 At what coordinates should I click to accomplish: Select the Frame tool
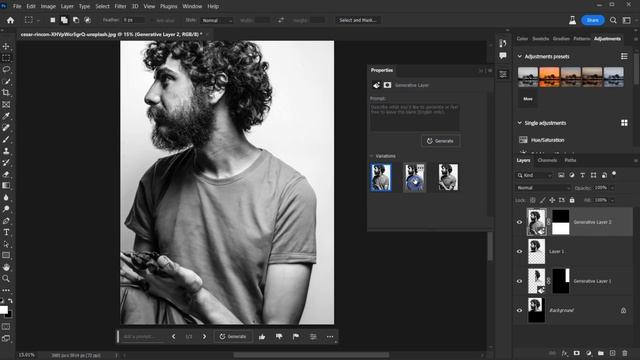(x=6, y=104)
